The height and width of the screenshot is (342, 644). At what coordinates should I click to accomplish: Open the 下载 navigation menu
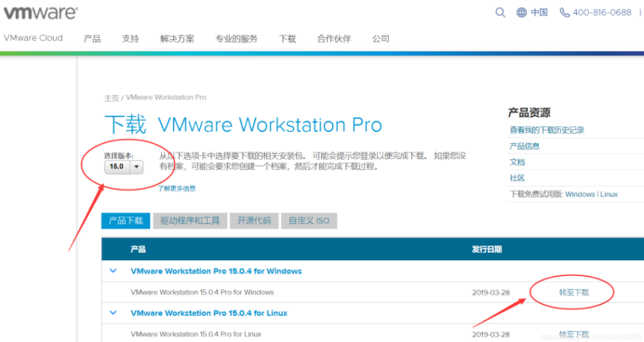point(288,38)
